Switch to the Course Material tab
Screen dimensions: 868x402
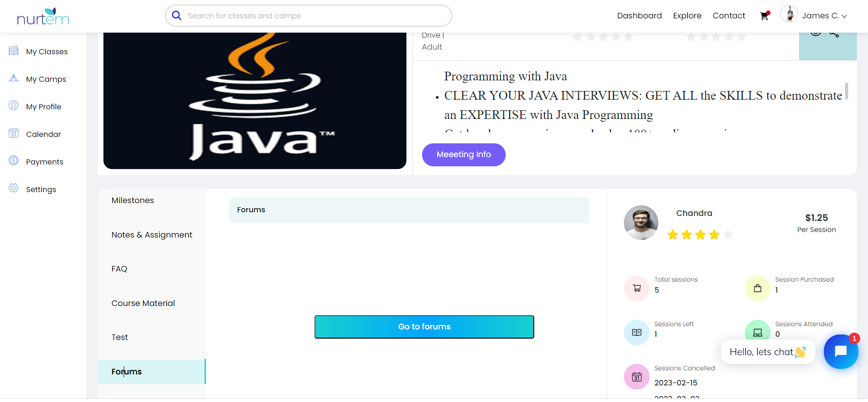pyautogui.click(x=143, y=303)
